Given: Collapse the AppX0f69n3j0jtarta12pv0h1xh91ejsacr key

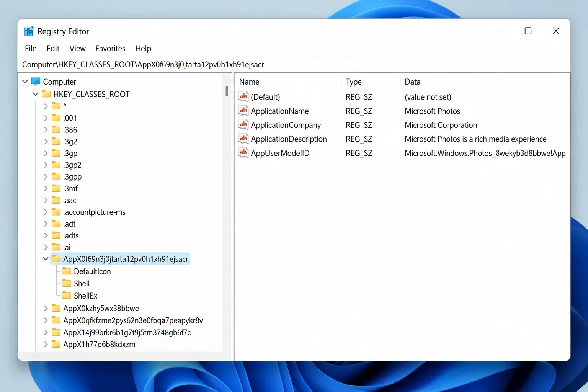Looking at the screenshot, I should pos(46,259).
